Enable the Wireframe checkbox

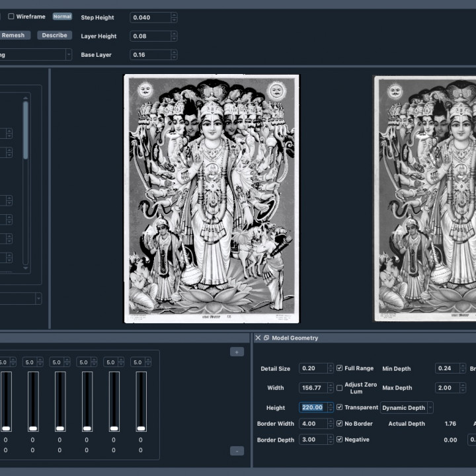tap(11, 17)
